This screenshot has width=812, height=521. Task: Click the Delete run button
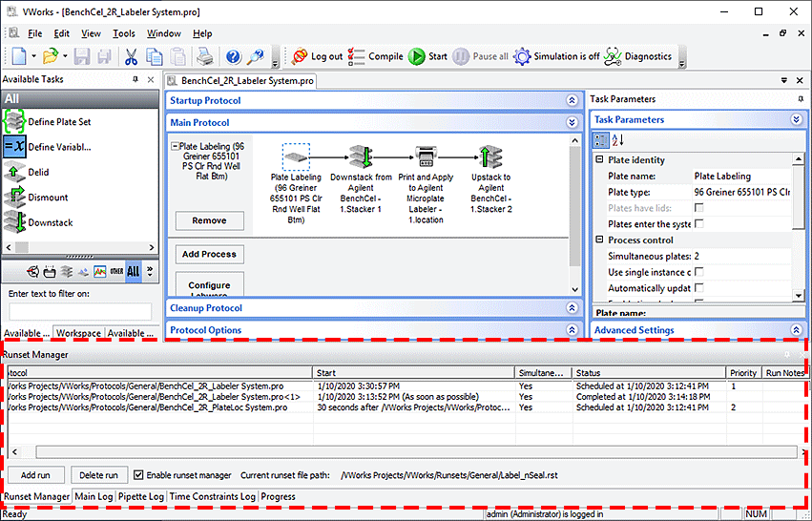(98, 475)
